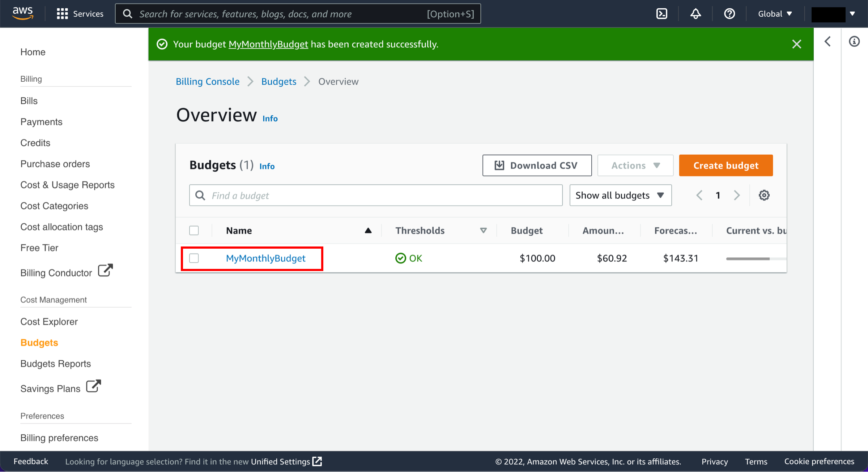Image resolution: width=868 pixels, height=472 pixels.
Task: Open Unified Settings external link icon
Action: click(317, 462)
